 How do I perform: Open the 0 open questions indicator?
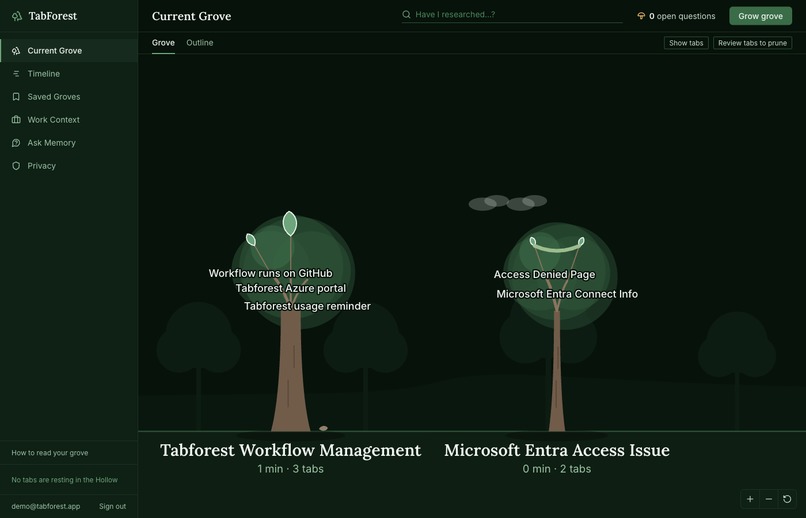tap(676, 16)
